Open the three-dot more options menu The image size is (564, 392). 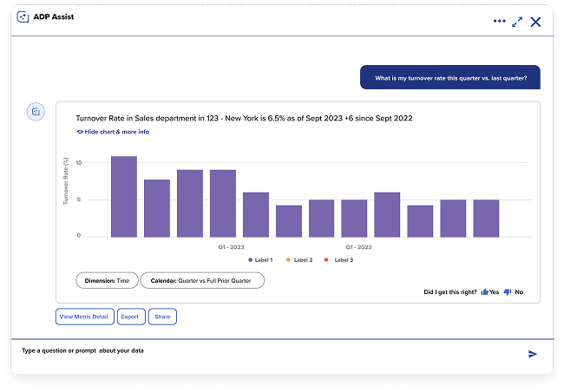(499, 21)
